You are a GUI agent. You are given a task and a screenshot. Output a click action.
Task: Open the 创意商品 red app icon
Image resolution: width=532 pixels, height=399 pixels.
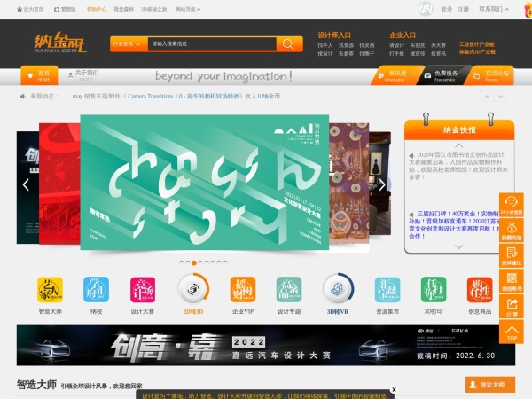[480, 289]
